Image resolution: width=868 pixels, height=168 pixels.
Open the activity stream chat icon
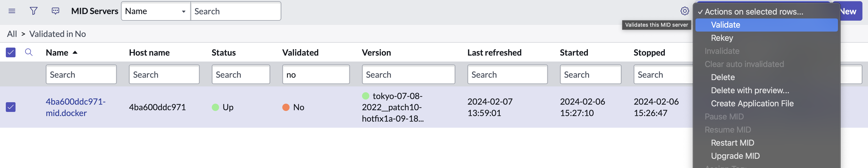[55, 11]
